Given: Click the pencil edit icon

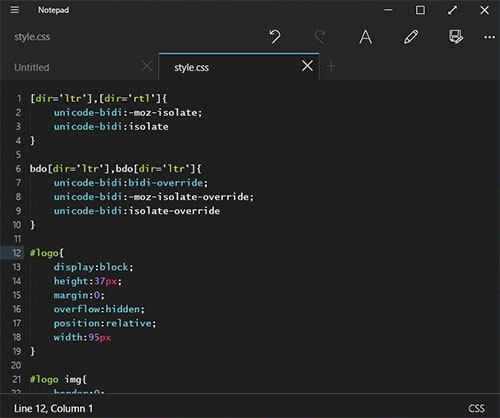Looking at the screenshot, I should coord(411,37).
